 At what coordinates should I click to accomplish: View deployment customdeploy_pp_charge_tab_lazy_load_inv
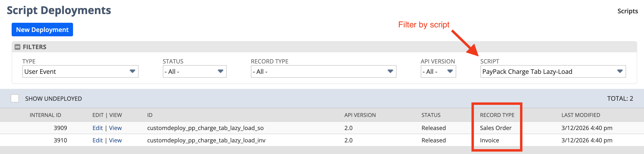pos(116,140)
